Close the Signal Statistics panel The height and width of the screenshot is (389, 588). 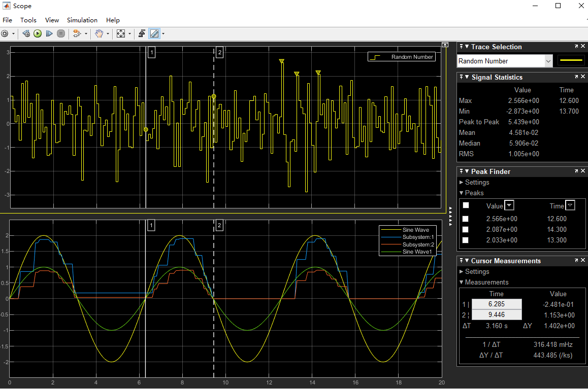(583, 77)
